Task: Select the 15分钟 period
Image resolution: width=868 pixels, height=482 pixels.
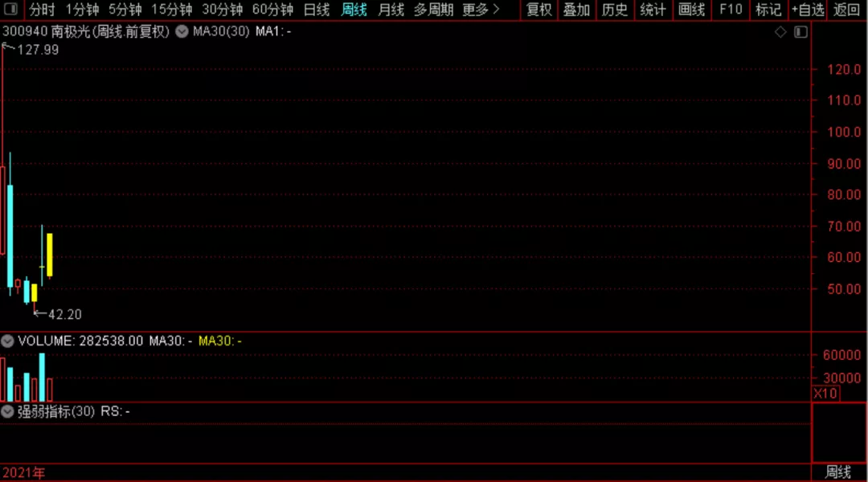Action: tap(172, 10)
